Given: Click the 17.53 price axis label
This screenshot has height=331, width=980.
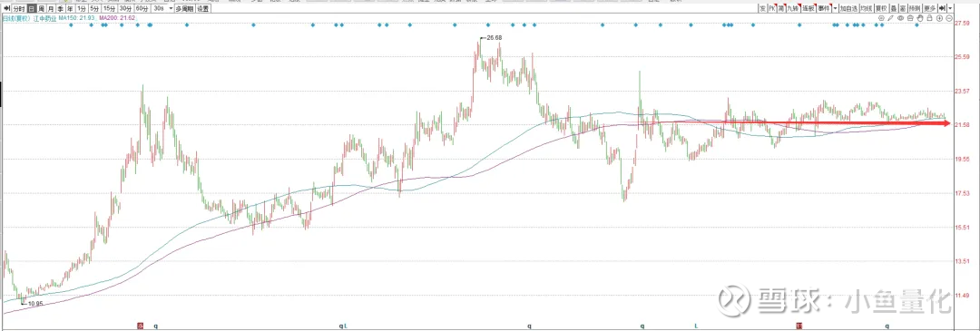Looking at the screenshot, I should click(x=961, y=193).
